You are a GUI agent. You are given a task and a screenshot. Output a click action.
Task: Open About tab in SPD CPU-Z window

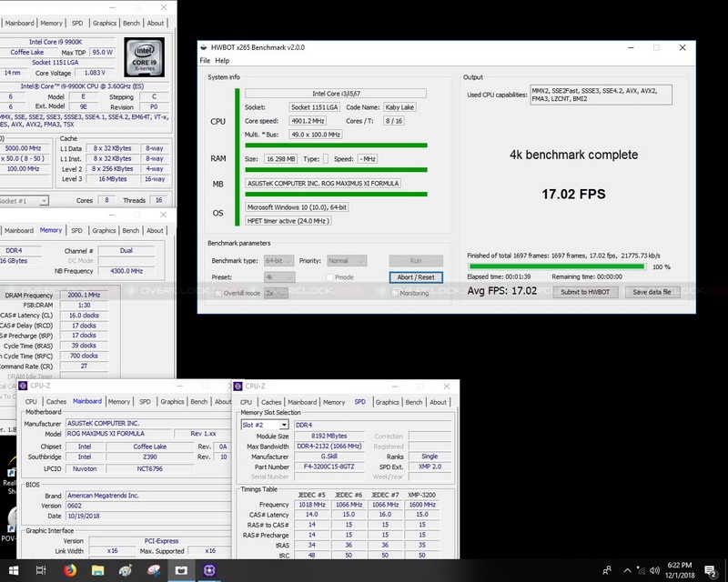point(438,402)
